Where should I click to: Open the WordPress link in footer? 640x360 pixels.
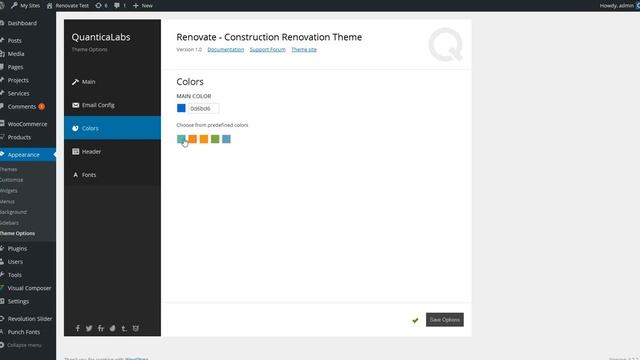coord(137,358)
